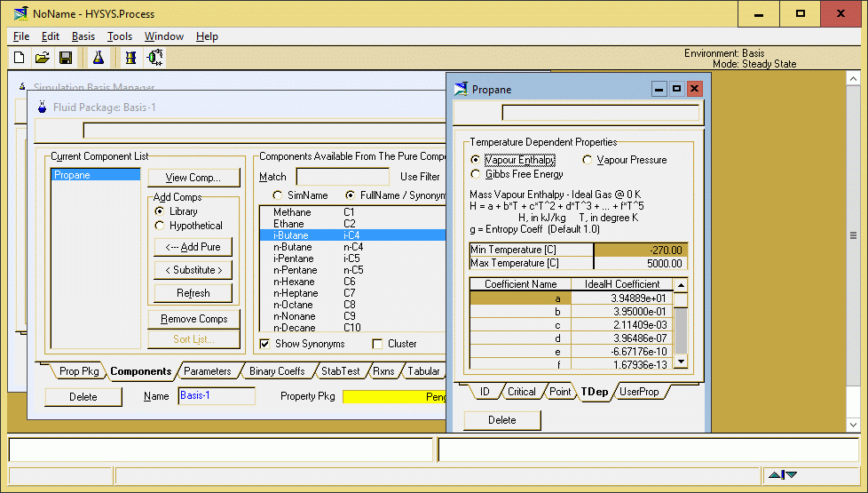Select the Hypothetical radio button
Image resolution: width=868 pixels, height=493 pixels.
pyautogui.click(x=160, y=226)
